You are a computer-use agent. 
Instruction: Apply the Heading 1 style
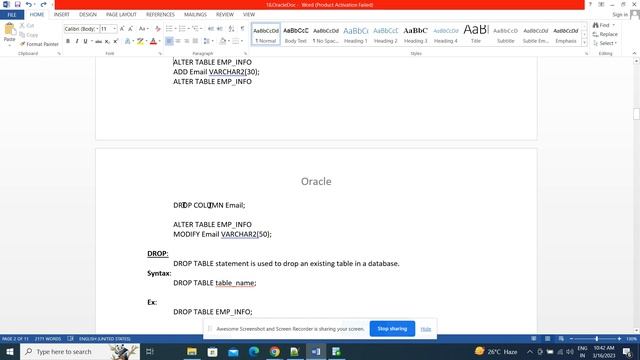(x=356, y=34)
